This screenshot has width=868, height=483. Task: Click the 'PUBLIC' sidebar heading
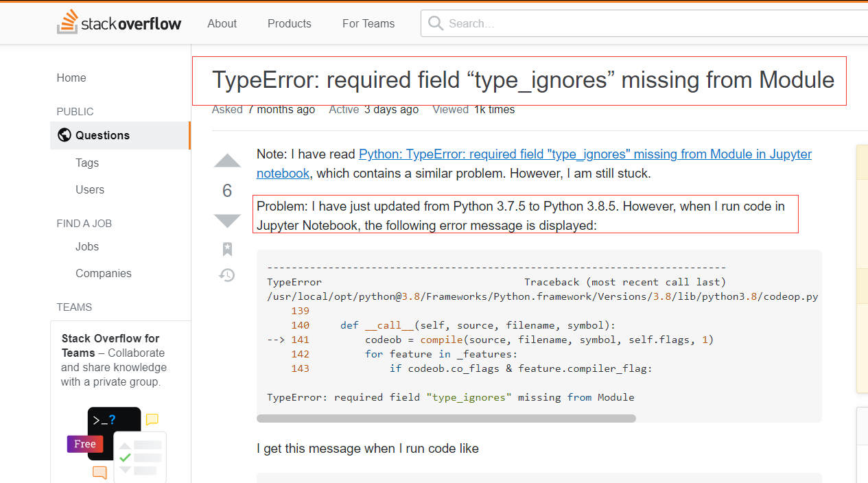pos(75,112)
